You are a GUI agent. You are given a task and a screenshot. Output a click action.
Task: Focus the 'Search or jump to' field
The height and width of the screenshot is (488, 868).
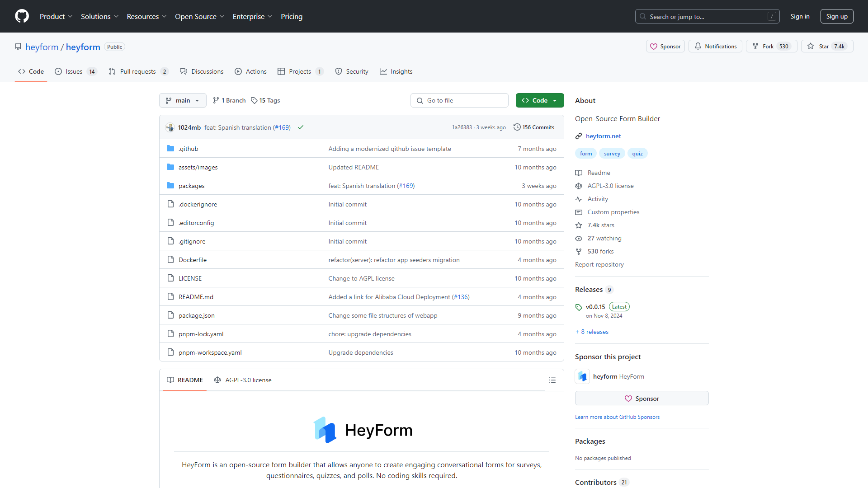[707, 16]
